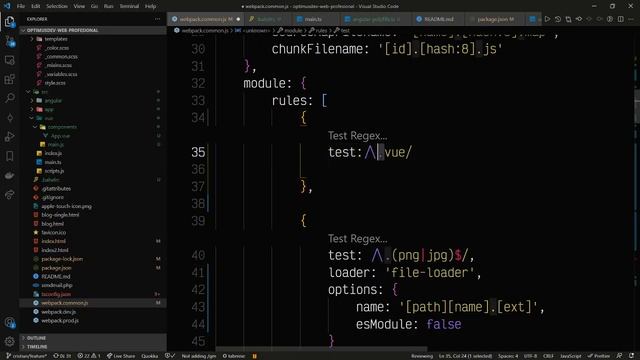The width and height of the screenshot is (640, 360).
Task: Toggle the split editor layout icon
Action: click(x=620, y=19)
